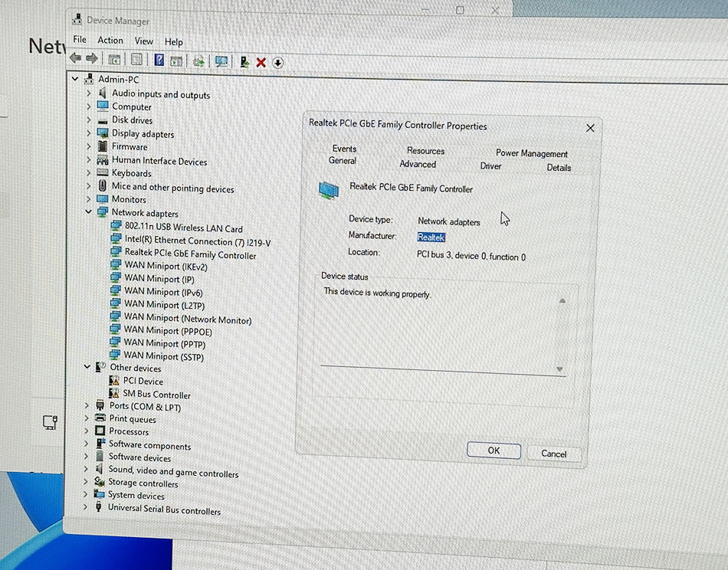
Task: Open the Power Management tab
Action: coord(532,153)
